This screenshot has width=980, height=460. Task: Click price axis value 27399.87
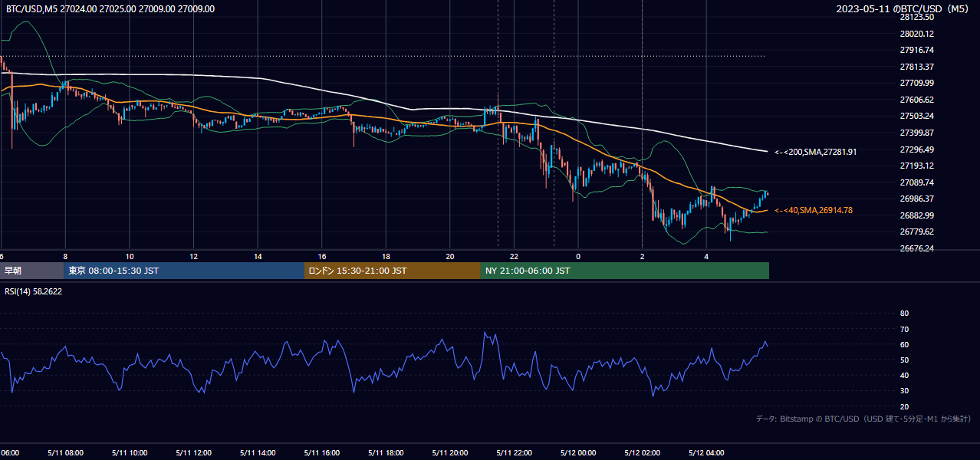[x=916, y=133]
